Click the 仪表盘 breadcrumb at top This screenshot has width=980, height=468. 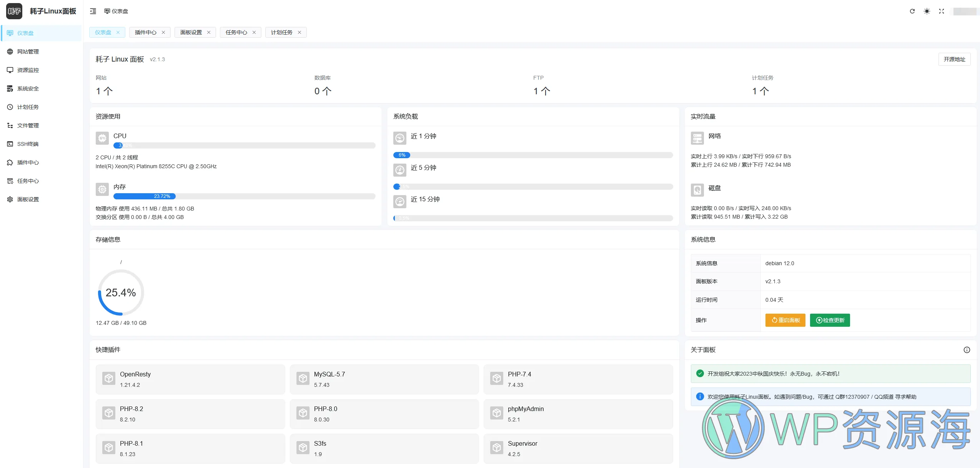click(116, 11)
